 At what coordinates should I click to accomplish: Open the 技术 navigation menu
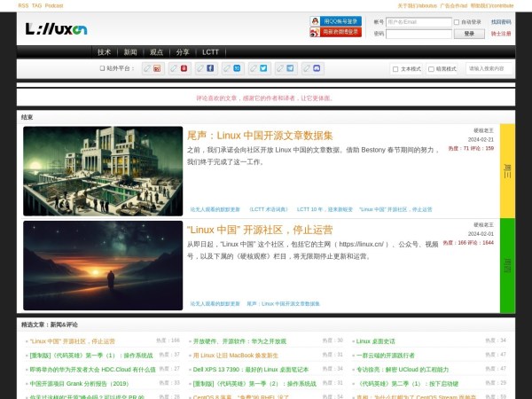104,52
